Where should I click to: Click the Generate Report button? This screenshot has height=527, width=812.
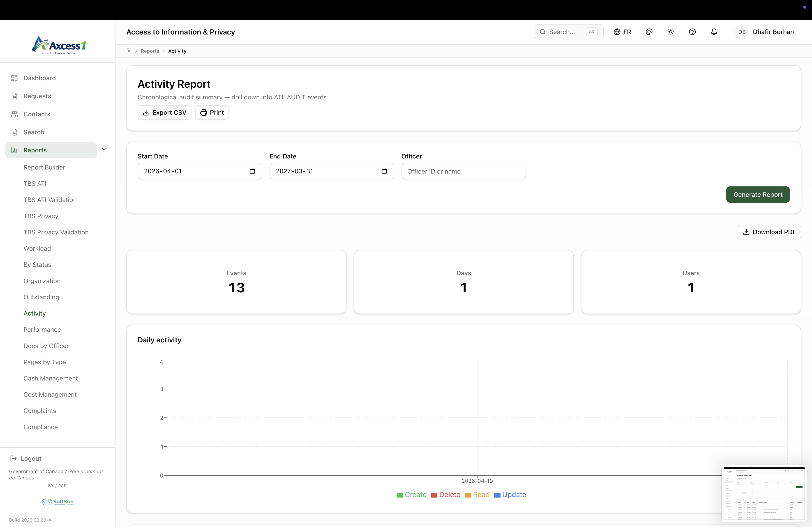click(758, 194)
